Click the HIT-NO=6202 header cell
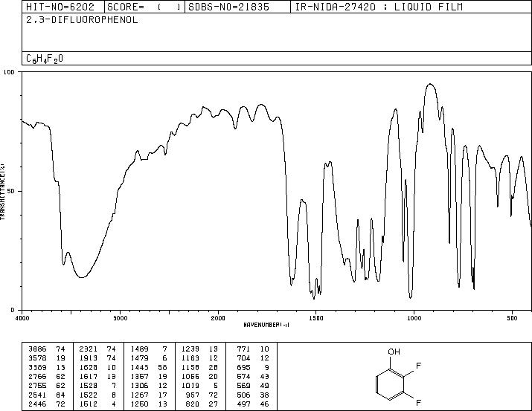532x411 pixels. pos(63,7)
